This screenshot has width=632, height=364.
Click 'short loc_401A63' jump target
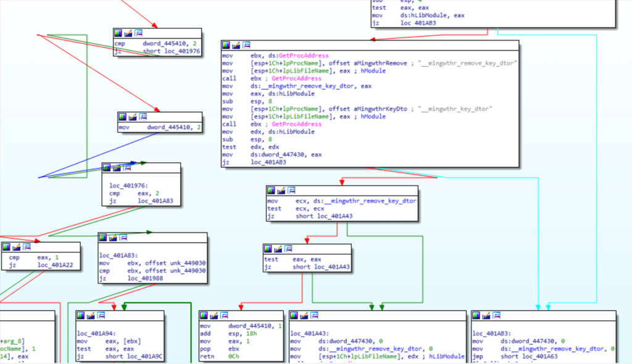[x=529, y=357]
